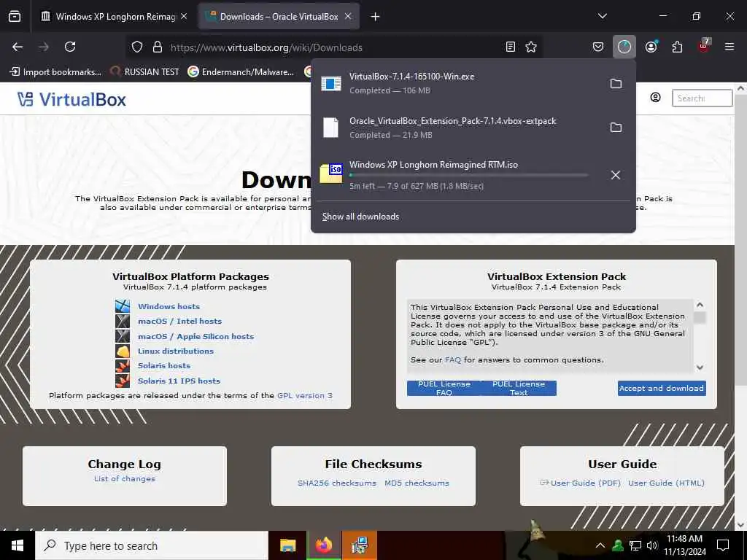Open volume control in system tray
This screenshot has height=560, width=747.
pyautogui.click(x=652, y=545)
